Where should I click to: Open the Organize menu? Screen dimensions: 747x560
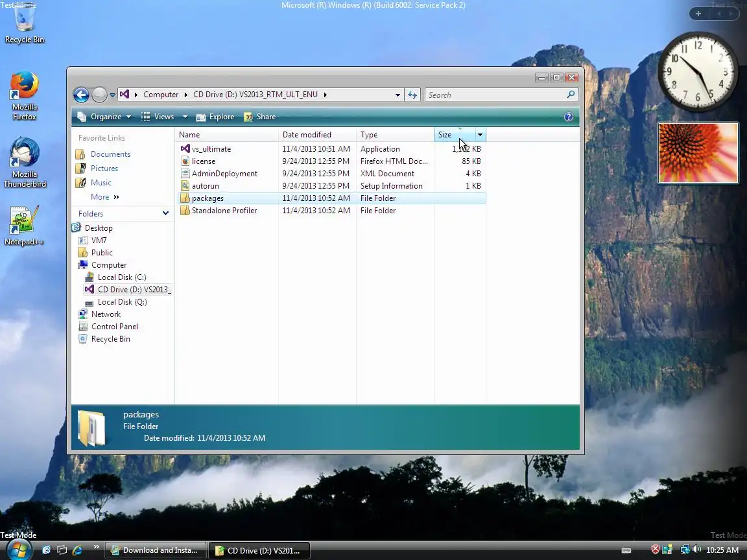click(104, 117)
